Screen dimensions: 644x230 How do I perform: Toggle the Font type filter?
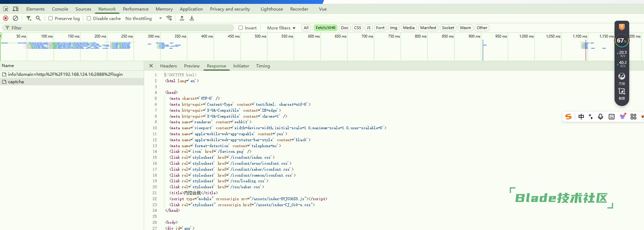tap(380, 28)
